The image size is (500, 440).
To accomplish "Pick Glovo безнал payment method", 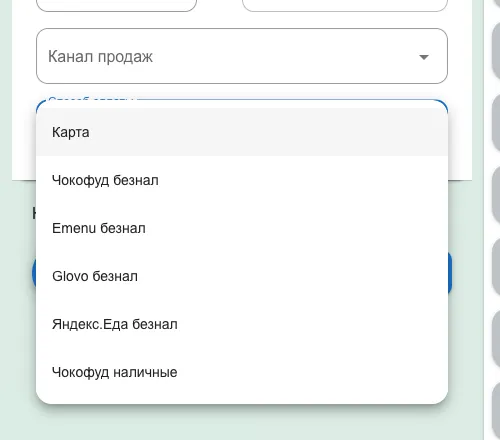I will pyautogui.click(x=242, y=276).
